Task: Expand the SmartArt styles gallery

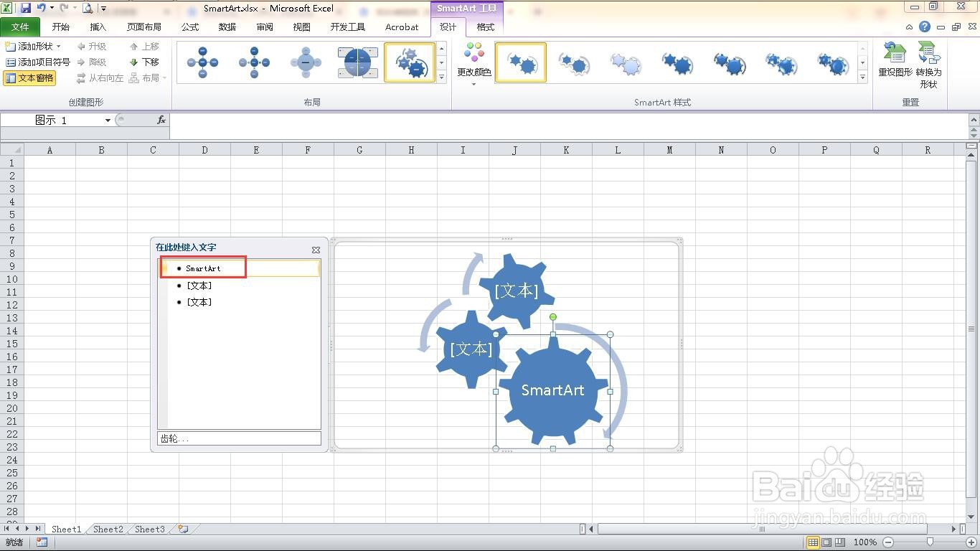Action: coord(862,77)
